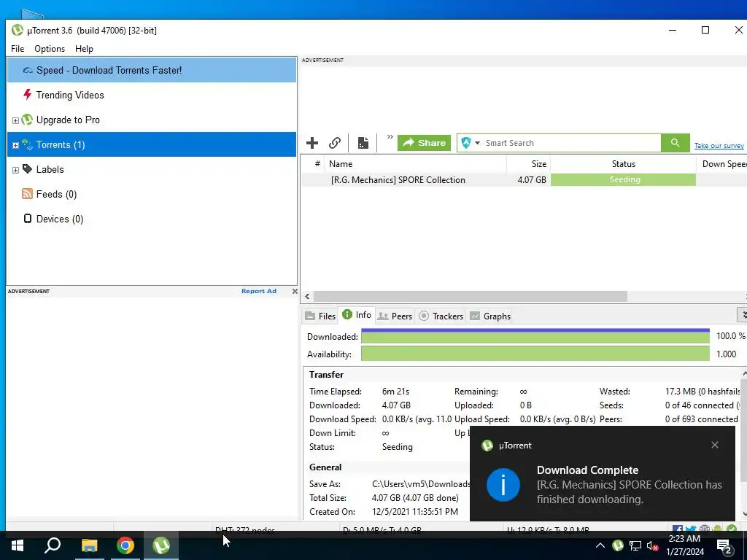Click the green network OK status icon

coord(732,529)
